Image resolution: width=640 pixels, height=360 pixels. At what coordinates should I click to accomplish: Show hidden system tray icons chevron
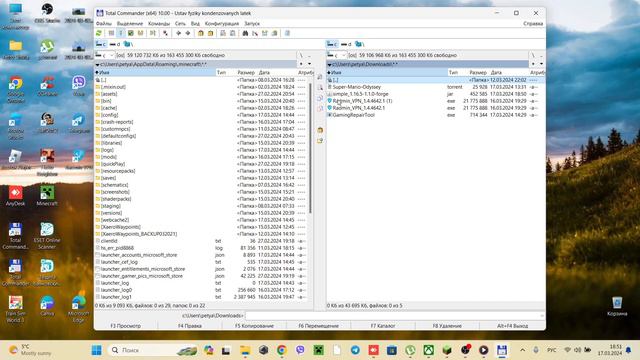tap(522, 350)
